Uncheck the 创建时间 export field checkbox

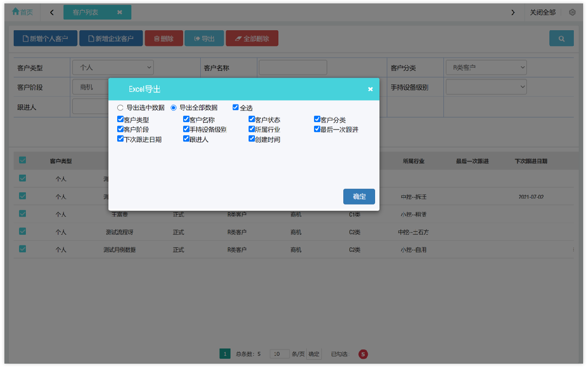pyautogui.click(x=252, y=139)
